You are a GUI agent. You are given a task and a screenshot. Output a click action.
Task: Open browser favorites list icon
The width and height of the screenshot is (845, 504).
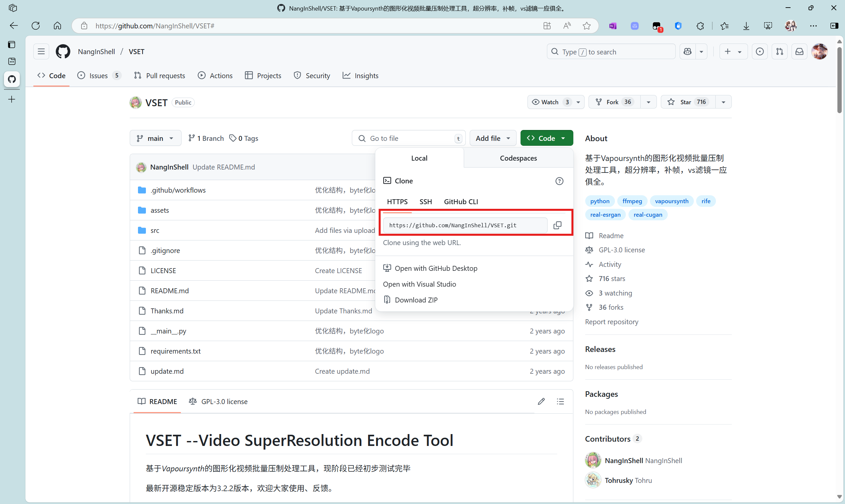(724, 26)
